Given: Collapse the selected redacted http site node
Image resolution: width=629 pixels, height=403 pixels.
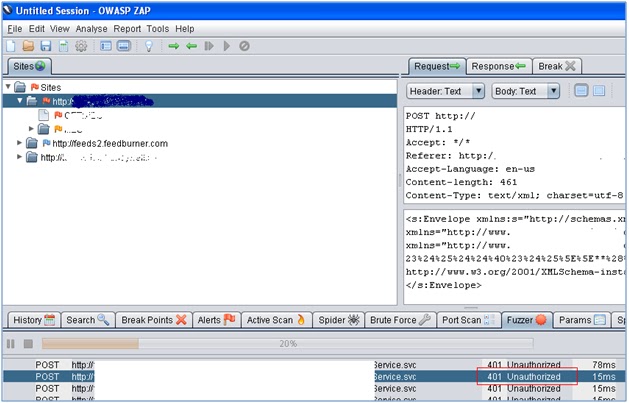Looking at the screenshot, I should (20, 101).
